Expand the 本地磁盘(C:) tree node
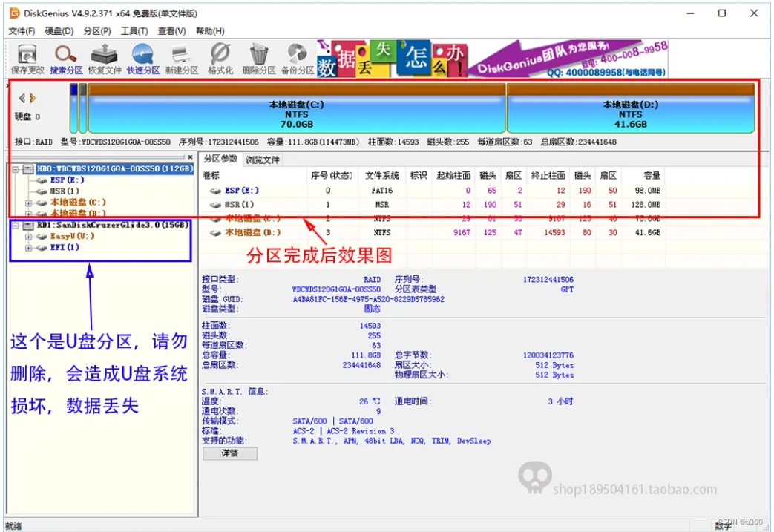This screenshot has height=532, width=774. (x=29, y=203)
